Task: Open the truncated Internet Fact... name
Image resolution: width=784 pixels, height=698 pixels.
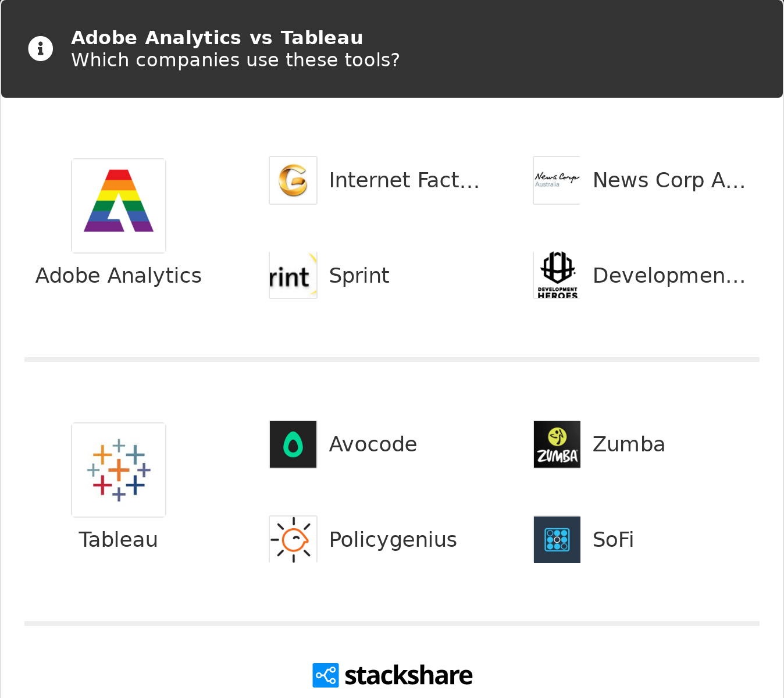Action: coord(404,180)
